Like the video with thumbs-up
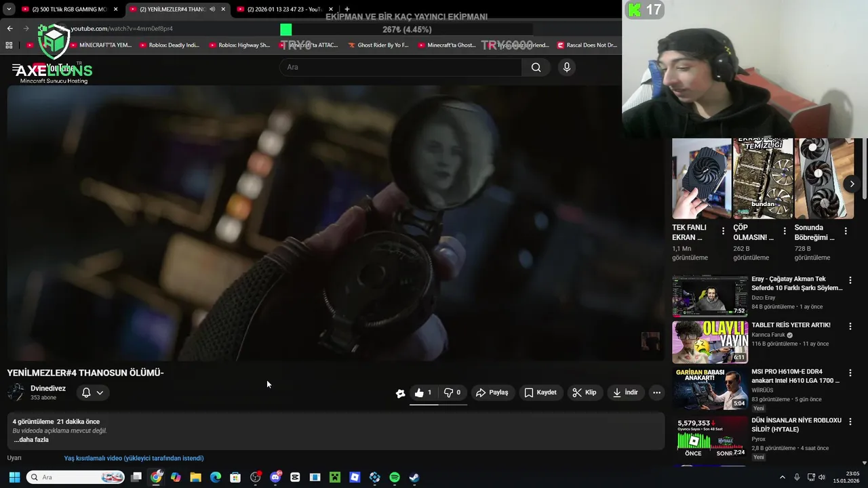This screenshot has width=868, height=488. pos(423,392)
